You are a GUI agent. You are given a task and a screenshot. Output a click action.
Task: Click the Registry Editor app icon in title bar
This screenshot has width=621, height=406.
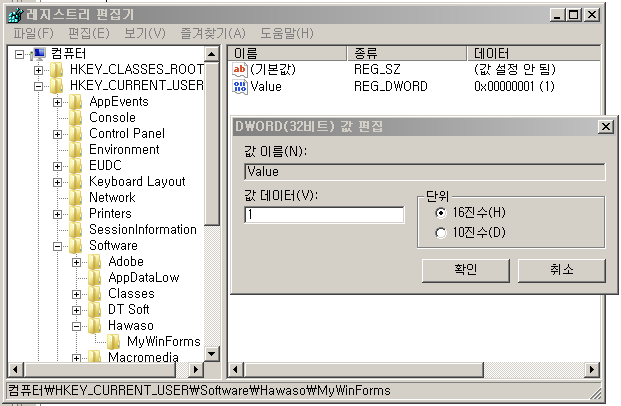click(x=16, y=15)
